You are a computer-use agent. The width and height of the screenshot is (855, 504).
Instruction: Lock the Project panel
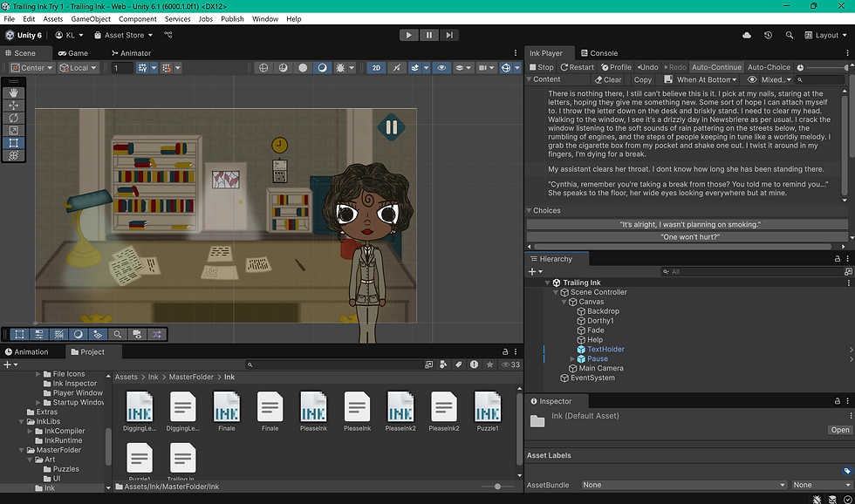click(505, 352)
